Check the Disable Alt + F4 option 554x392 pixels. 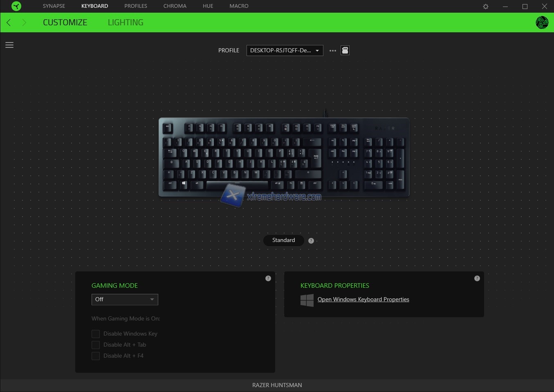tap(96, 356)
